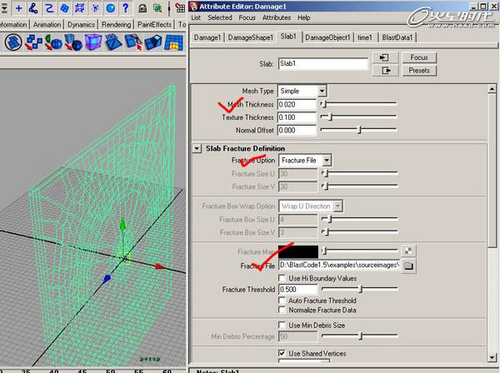500x373 pixels.
Task: Open the Fracture Option dropdown
Action: click(305, 160)
